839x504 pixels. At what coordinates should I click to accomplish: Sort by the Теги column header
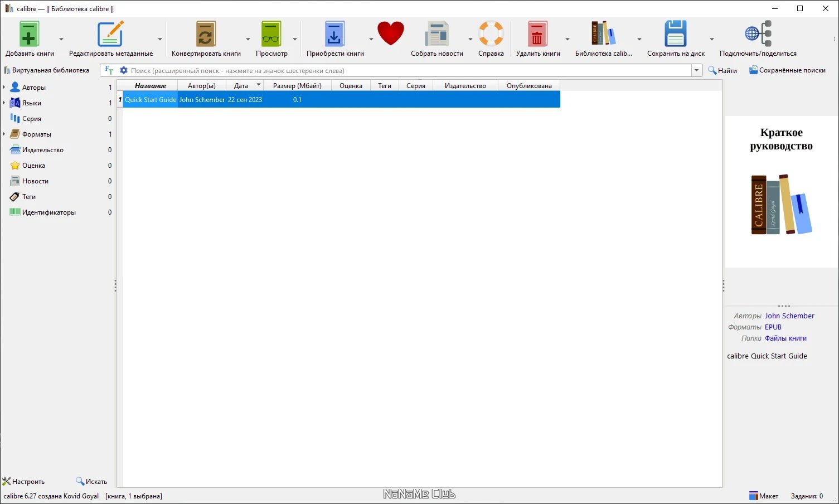(385, 85)
